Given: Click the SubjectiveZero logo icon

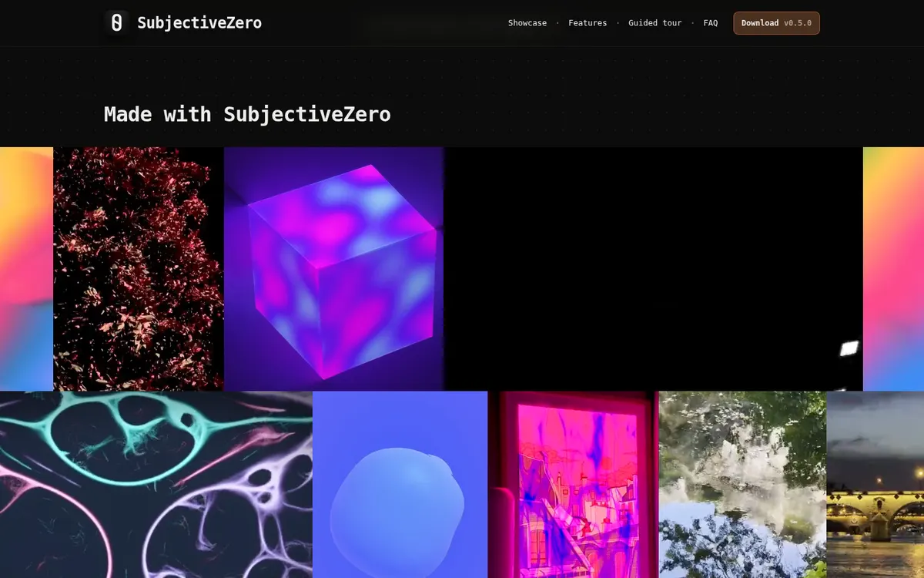Looking at the screenshot, I should point(116,22).
